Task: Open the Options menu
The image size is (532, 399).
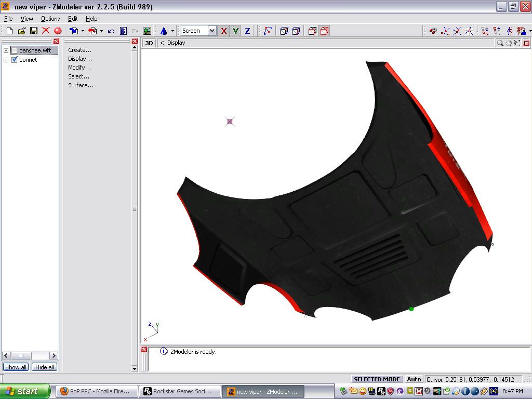Action: pyautogui.click(x=50, y=19)
